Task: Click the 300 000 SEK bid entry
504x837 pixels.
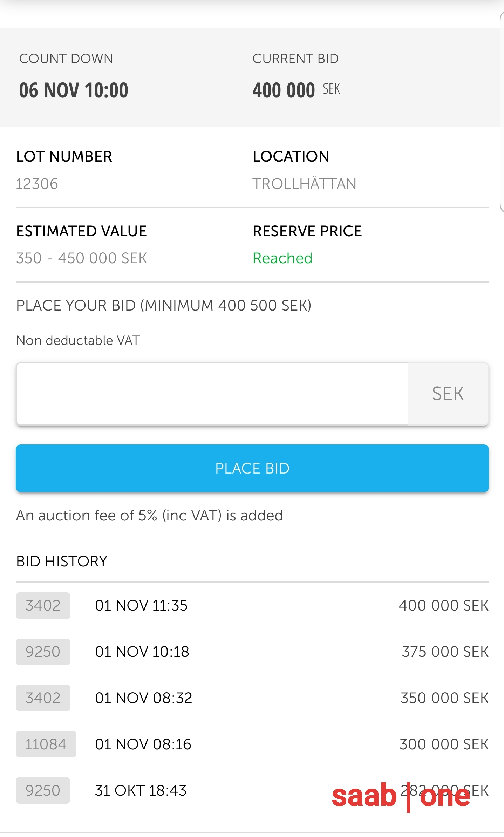Action: coord(444,744)
